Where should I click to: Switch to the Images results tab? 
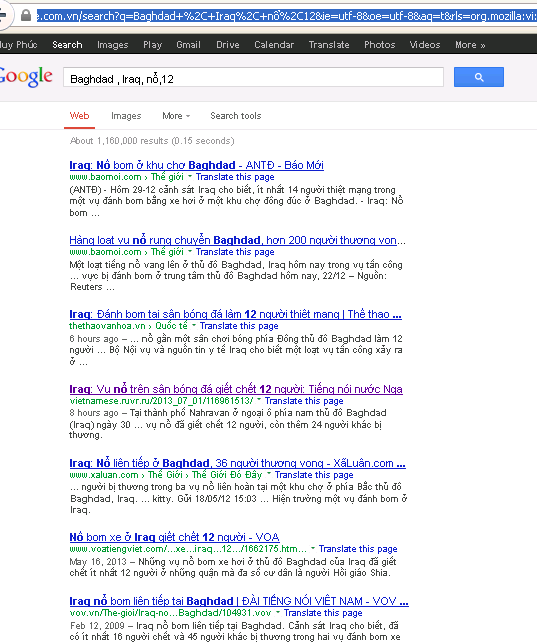[x=126, y=116]
